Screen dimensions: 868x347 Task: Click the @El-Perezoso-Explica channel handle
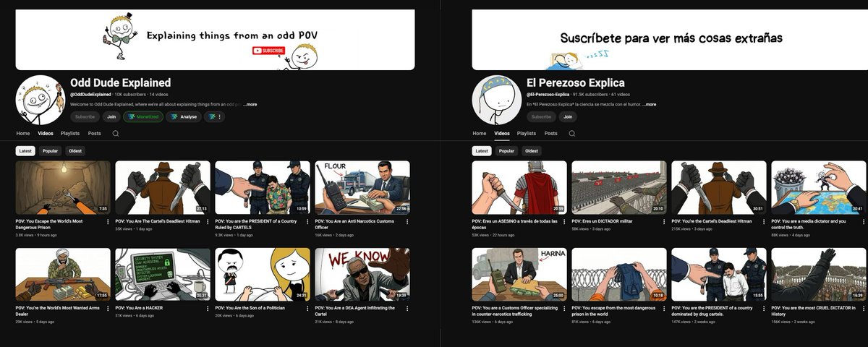(x=549, y=95)
